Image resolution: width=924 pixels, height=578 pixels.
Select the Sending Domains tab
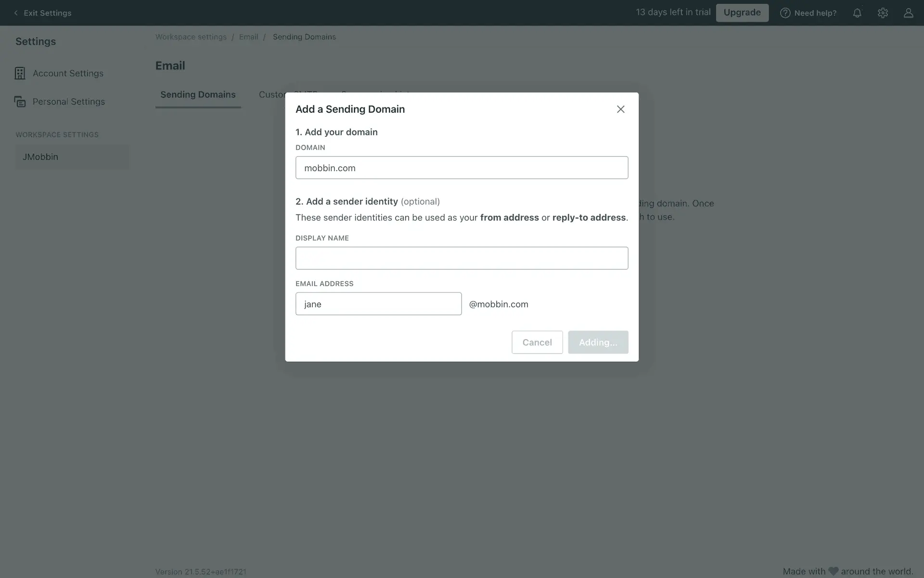[198, 95]
